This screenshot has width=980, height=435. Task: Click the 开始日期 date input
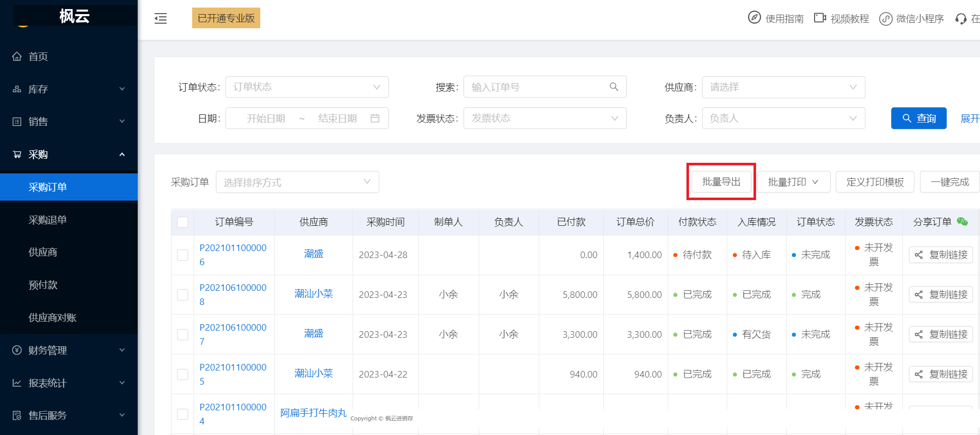click(x=266, y=118)
